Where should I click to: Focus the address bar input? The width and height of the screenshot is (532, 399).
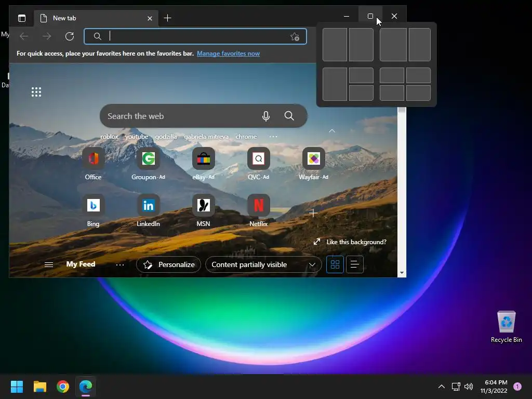[195, 36]
